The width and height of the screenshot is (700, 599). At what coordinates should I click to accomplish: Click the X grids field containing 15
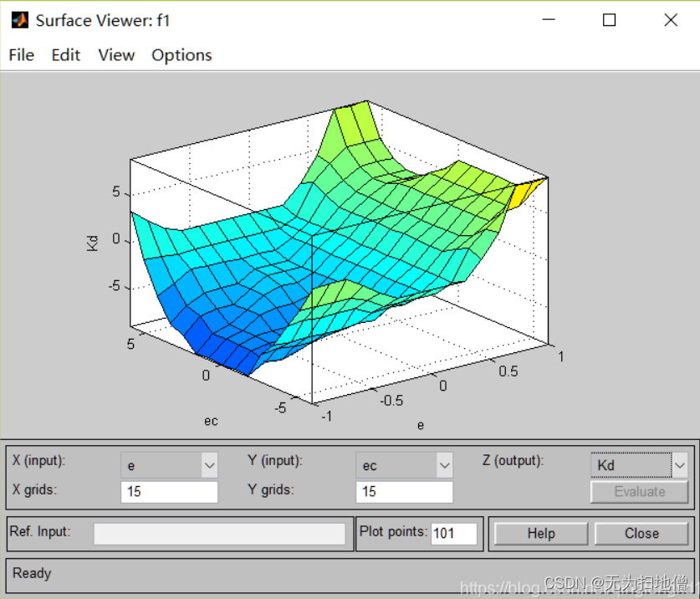coord(169,491)
